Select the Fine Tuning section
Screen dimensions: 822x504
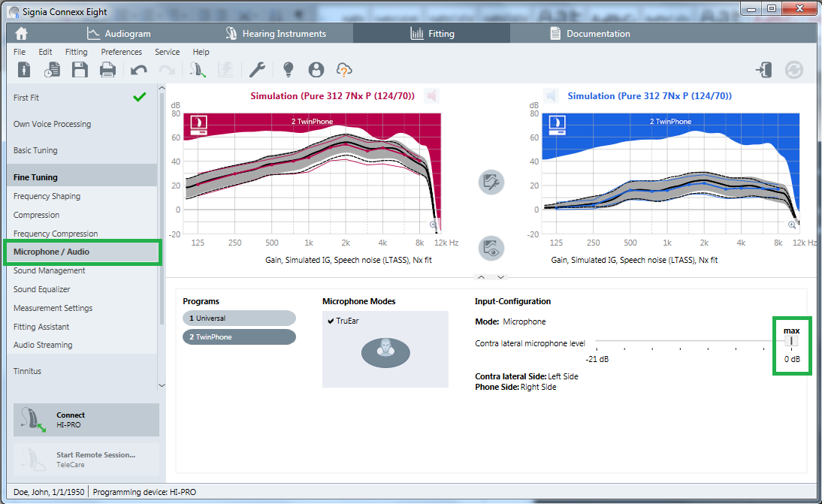[x=82, y=177]
